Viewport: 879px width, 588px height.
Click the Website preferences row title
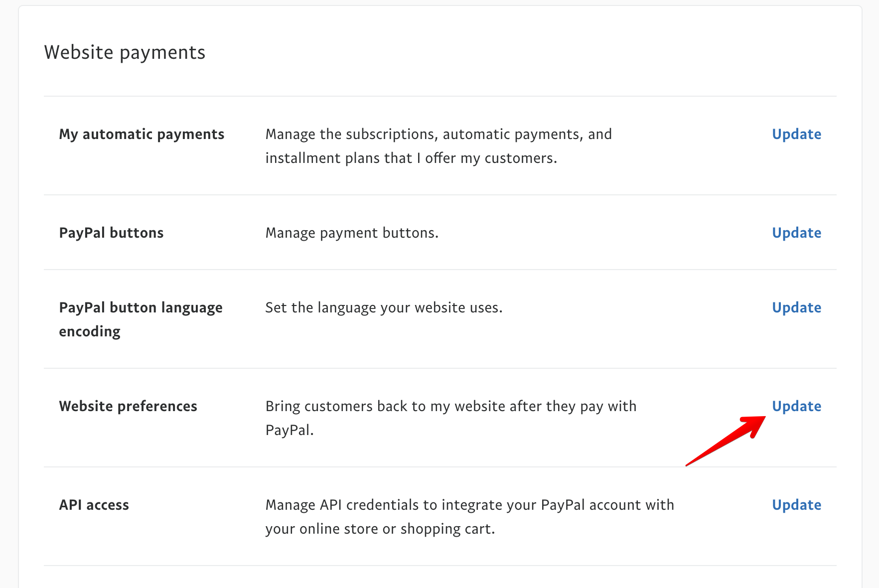coord(128,406)
